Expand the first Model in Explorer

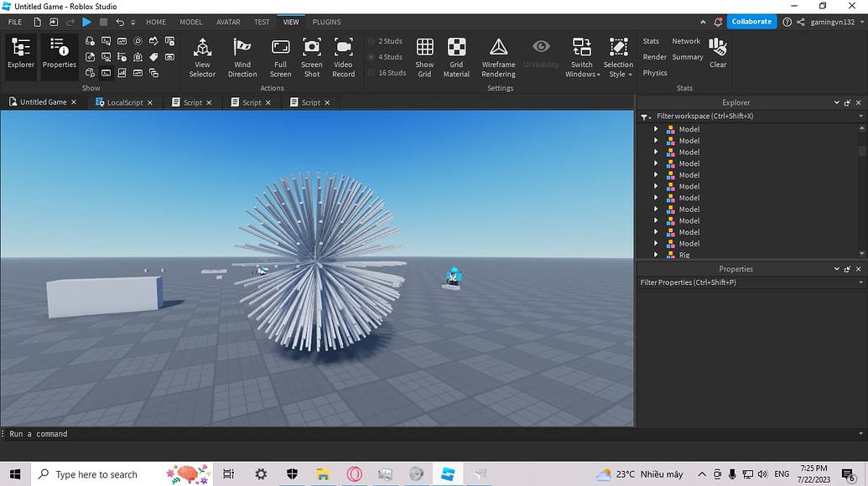(657, 129)
